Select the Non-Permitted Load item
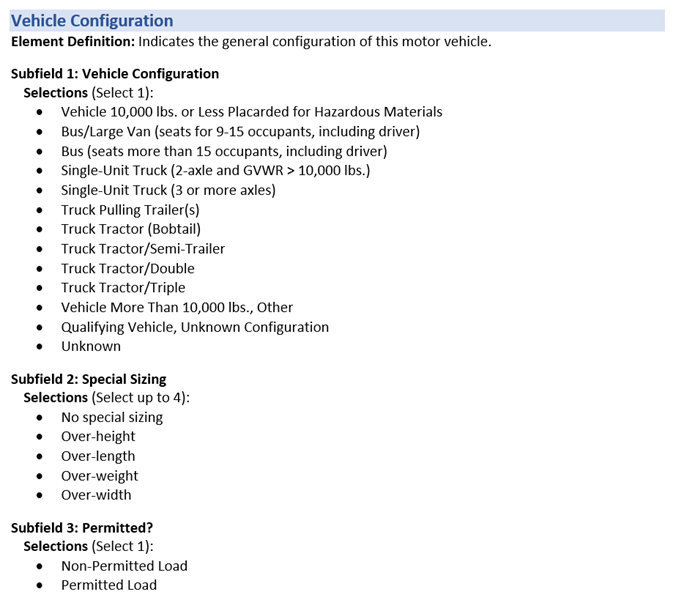This screenshot has width=673, height=600. click(x=124, y=566)
